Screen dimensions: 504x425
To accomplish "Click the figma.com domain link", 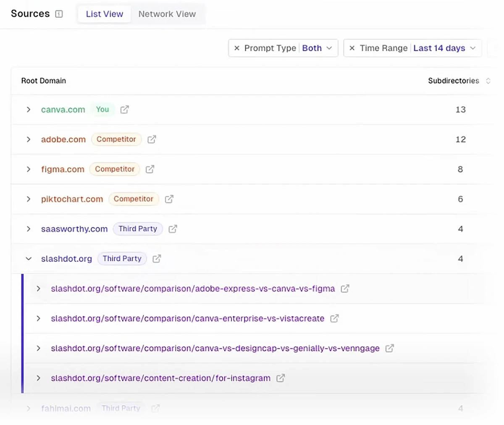I will [63, 169].
